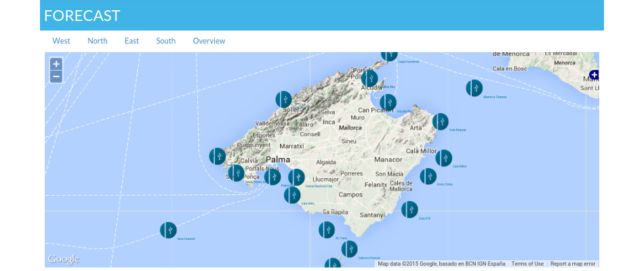644x271 pixels.
Task: Switch to the West tab
Action: click(x=61, y=41)
